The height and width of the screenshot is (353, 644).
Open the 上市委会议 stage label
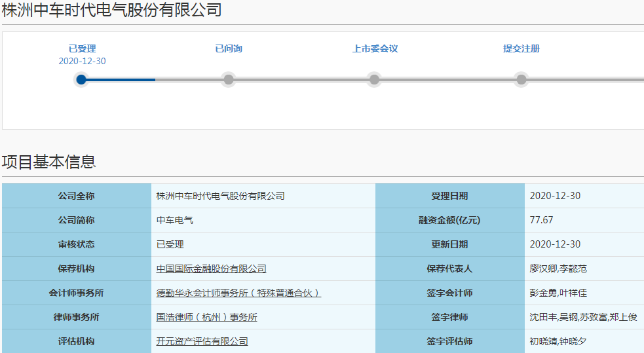click(375, 48)
